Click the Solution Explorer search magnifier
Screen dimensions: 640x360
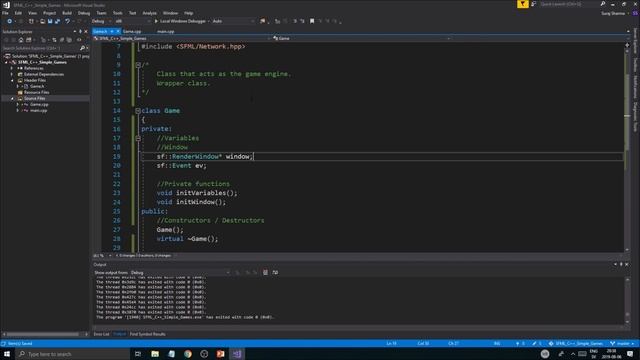(82, 48)
